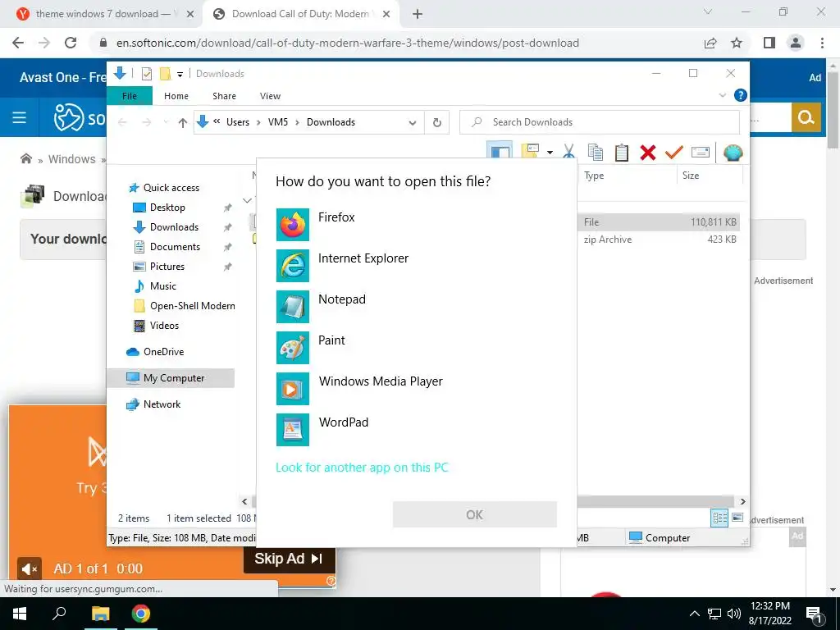Unmute the video ad speaker icon
The image size is (840, 630).
30,568
